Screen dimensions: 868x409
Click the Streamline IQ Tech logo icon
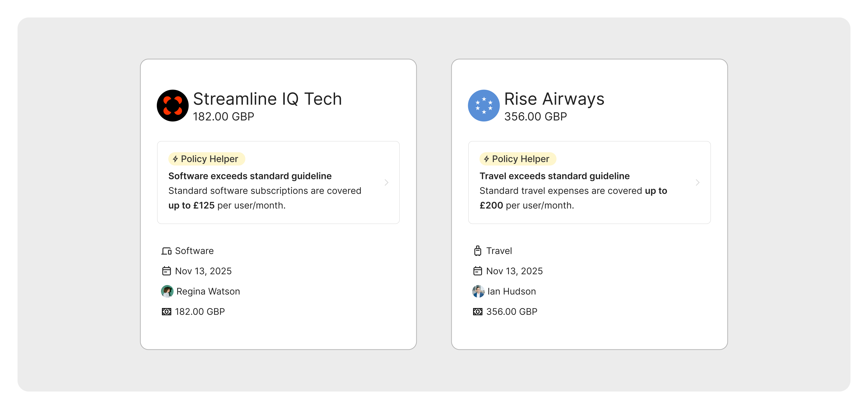[172, 105]
